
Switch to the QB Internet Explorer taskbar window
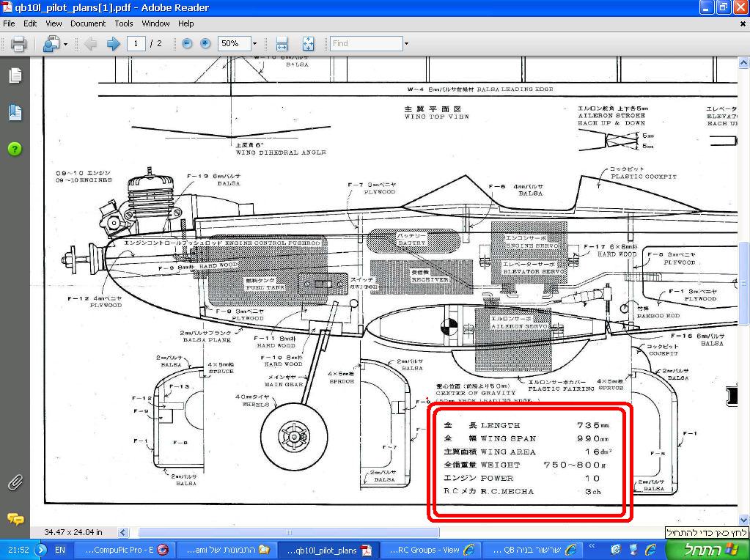532,550
